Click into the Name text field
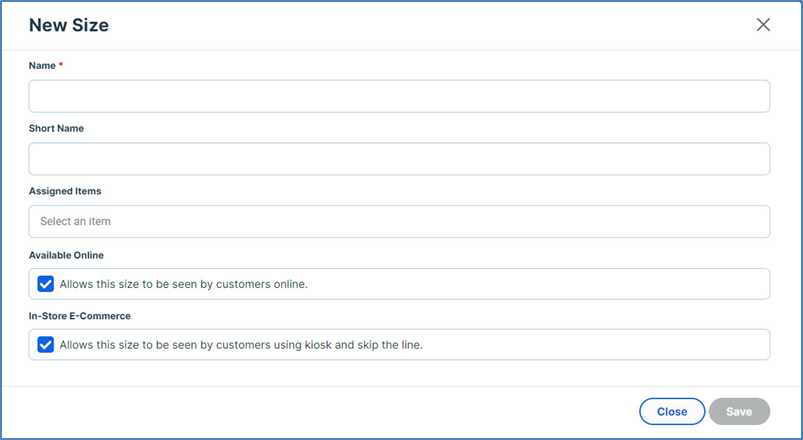 click(x=399, y=96)
